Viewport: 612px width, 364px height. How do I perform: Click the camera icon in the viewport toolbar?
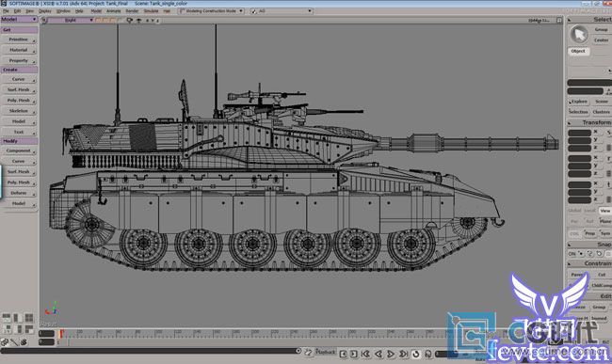130,21
